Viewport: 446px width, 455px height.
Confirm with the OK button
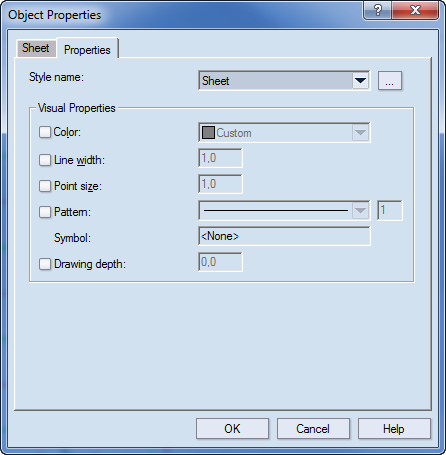[x=232, y=429]
